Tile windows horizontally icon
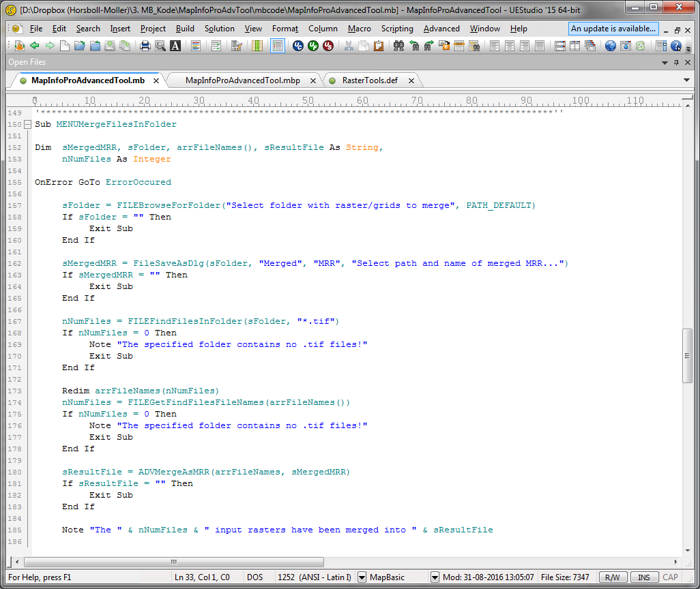 pyautogui.click(x=560, y=46)
